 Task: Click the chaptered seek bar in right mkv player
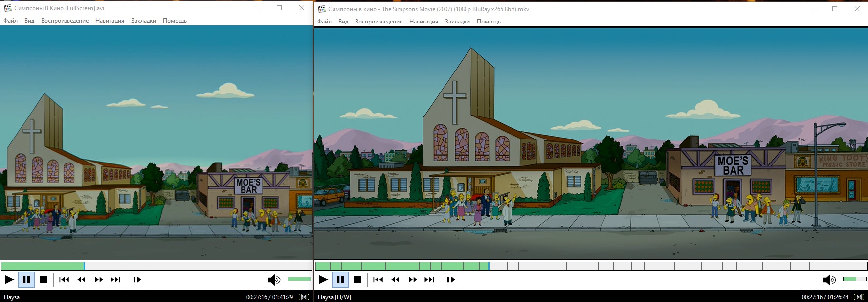click(x=591, y=266)
